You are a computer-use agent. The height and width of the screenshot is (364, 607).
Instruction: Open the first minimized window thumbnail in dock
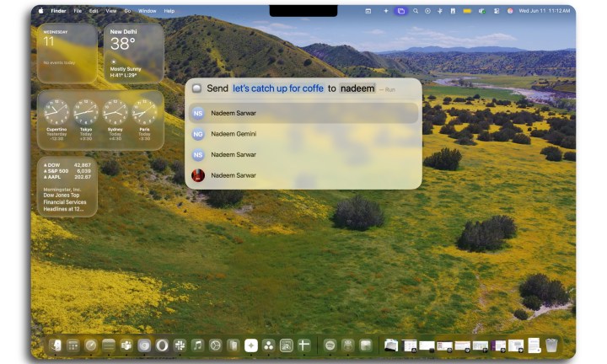coord(409,345)
